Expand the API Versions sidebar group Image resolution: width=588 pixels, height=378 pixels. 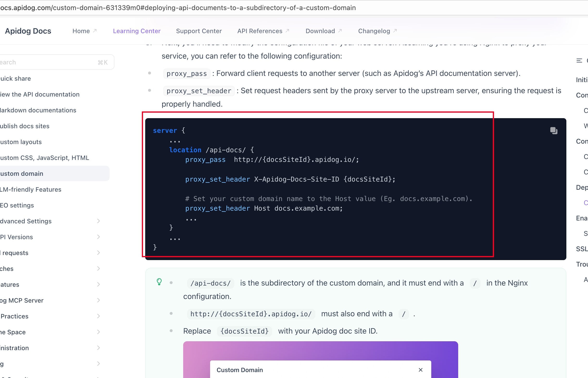pos(98,237)
